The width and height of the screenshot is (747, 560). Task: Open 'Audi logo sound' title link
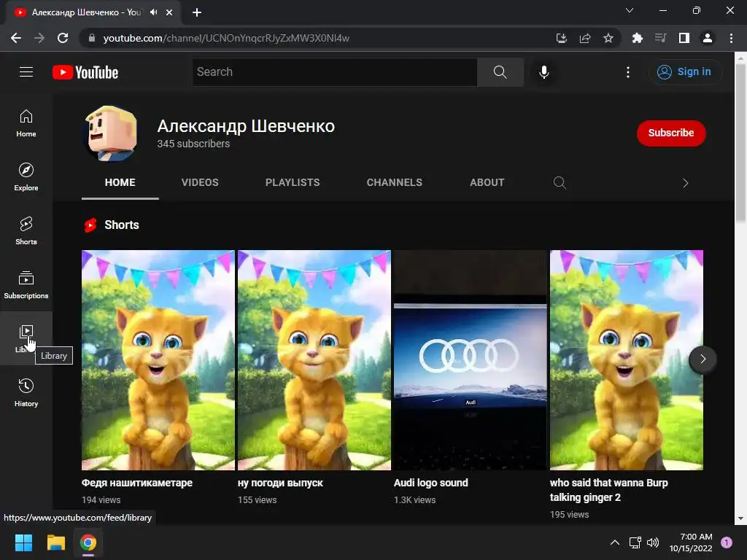point(431,483)
